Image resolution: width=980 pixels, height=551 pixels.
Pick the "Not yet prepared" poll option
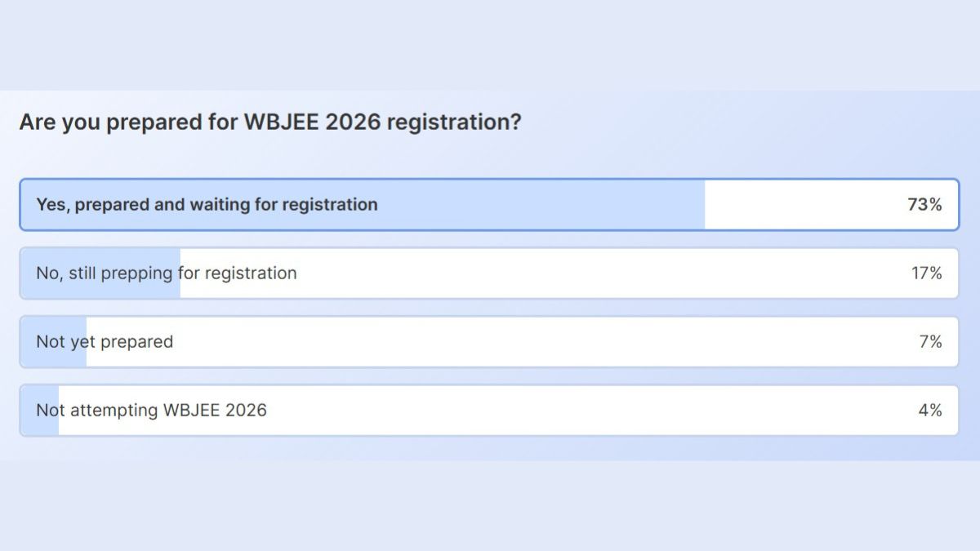(x=105, y=342)
